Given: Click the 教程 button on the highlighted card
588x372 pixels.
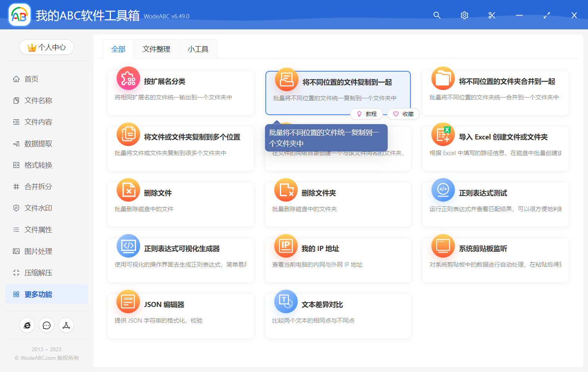Looking at the screenshot, I should click(367, 114).
